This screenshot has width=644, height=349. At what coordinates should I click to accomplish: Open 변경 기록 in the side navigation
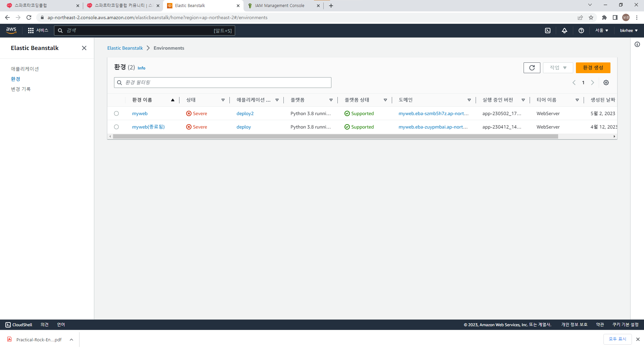(21, 89)
